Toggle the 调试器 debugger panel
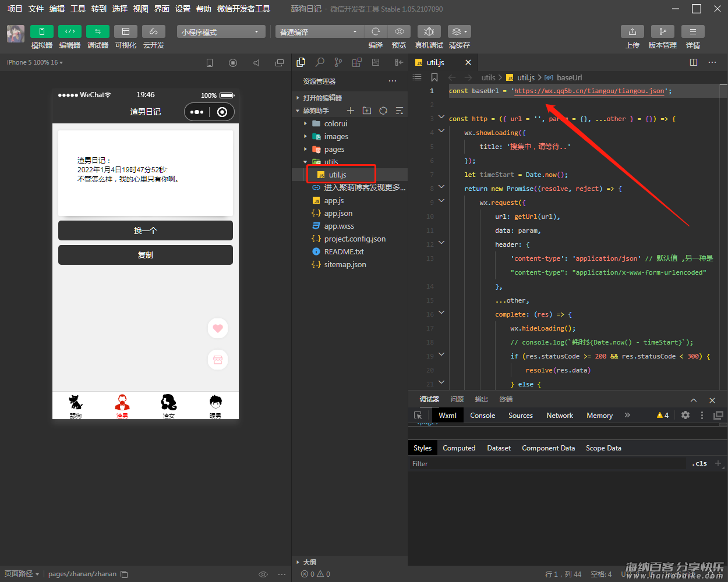Image resolution: width=728 pixels, height=582 pixels. pyautogui.click(x=98, y=31)
